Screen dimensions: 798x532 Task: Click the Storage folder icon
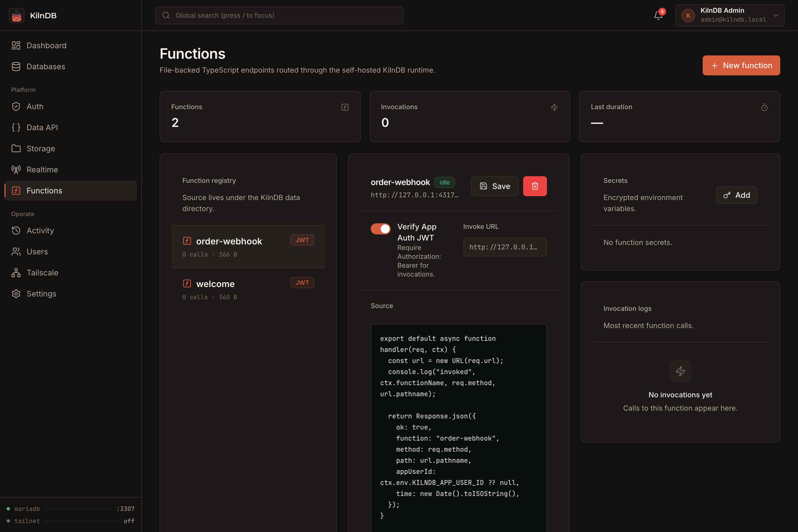pos(16,149)
